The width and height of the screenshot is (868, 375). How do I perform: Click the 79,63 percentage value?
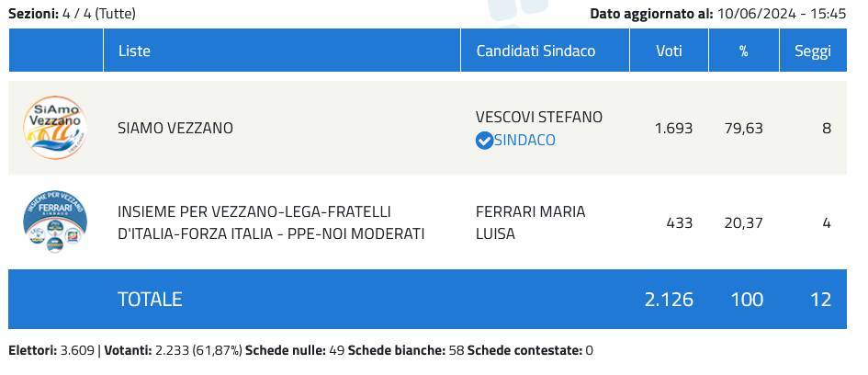point(743,128)
